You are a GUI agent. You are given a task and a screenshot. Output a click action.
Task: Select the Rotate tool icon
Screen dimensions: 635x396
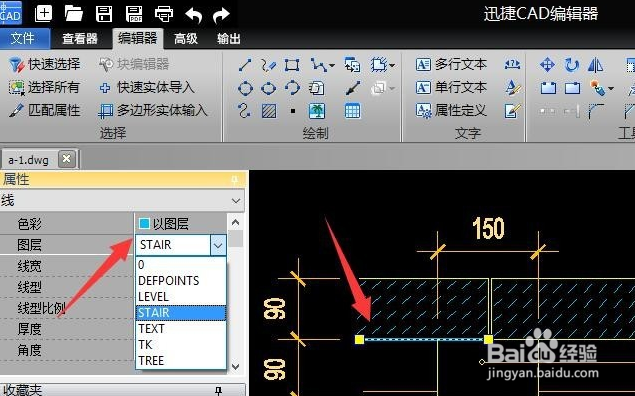click(x=571, y=65)
